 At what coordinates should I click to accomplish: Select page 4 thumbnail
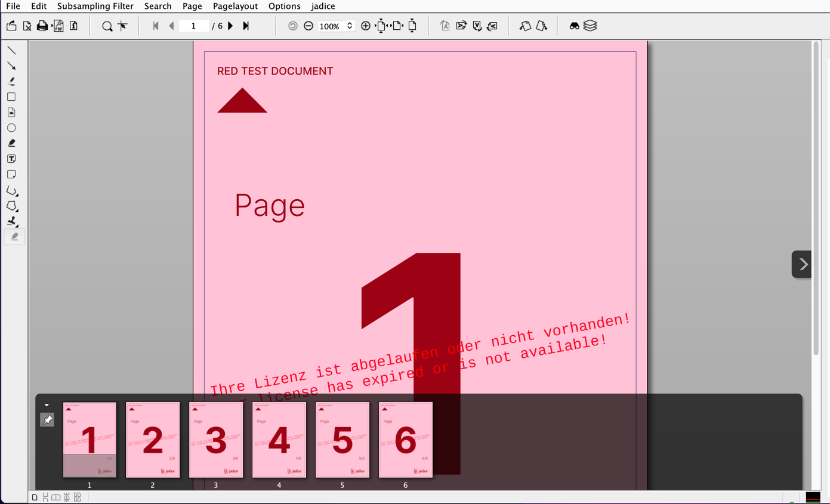coord(279,440)
